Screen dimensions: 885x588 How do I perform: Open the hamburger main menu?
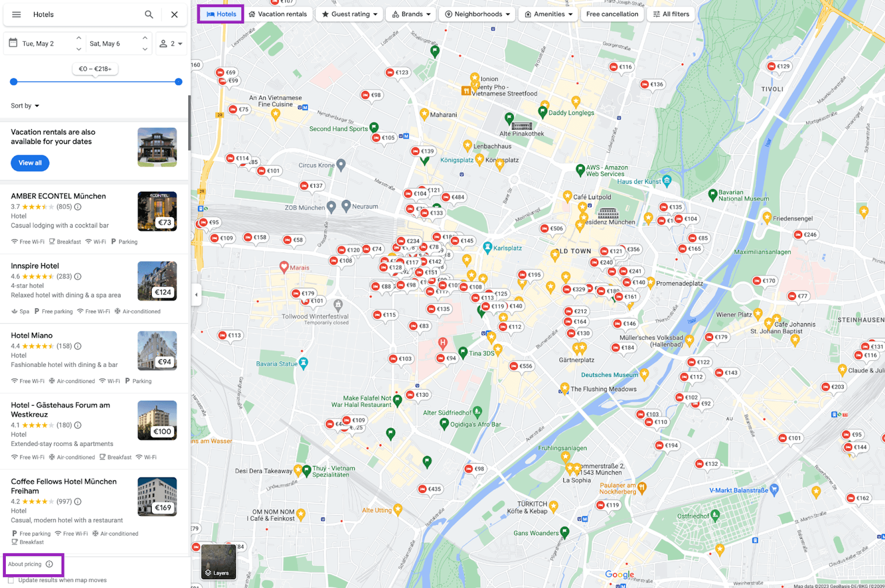[16, 14]
